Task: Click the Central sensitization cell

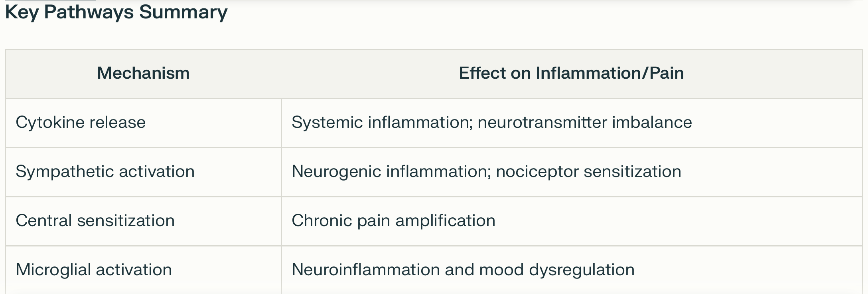Action: coord(143,221)
